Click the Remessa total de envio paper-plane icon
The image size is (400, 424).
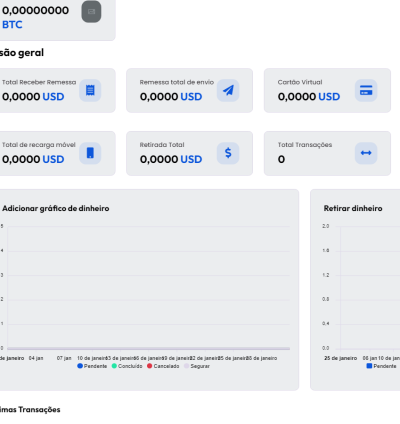[x=228, y=90]
